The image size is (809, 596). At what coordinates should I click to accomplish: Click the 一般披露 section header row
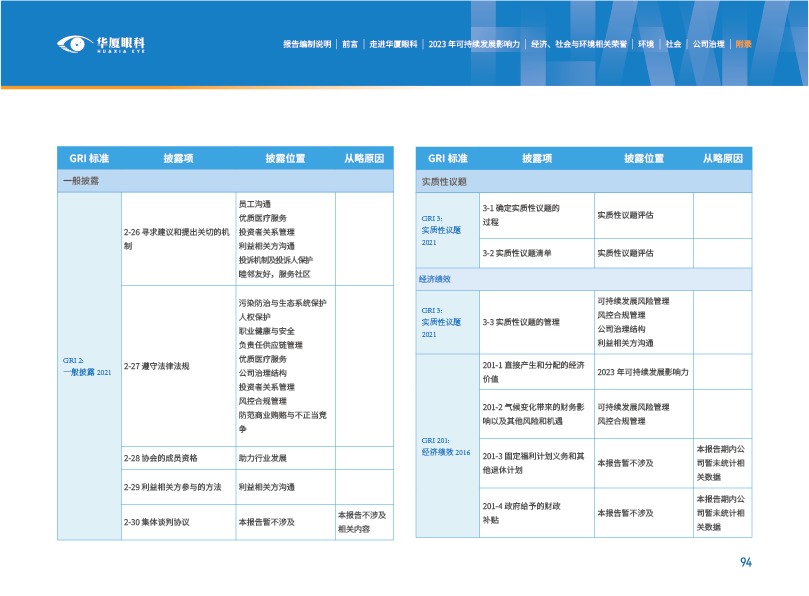225,181
